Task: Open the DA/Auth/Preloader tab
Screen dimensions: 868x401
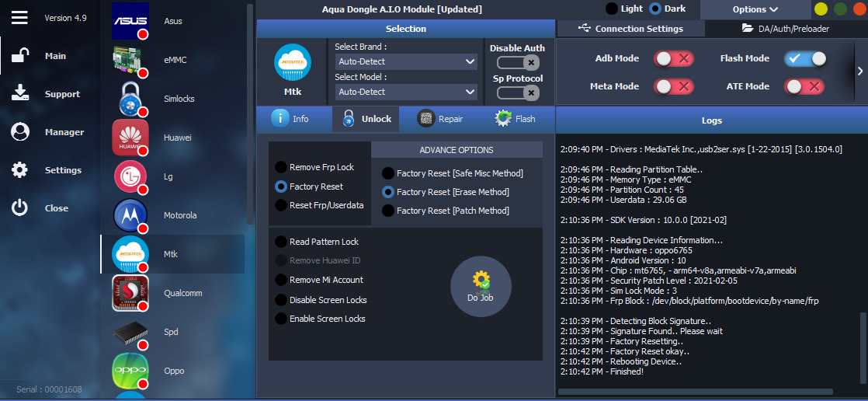Action: click(x=785, y=29)
